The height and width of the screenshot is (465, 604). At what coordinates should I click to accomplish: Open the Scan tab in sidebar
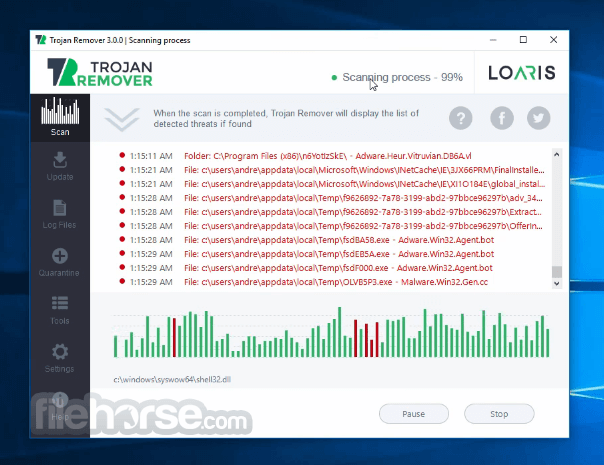pyautogui.click(x=60, y=117)
